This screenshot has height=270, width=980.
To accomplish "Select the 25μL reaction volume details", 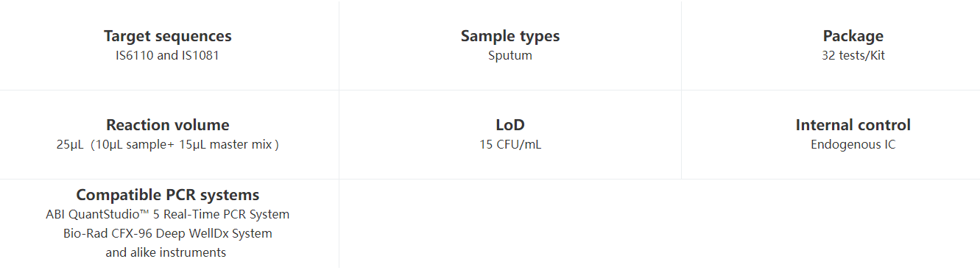I will point(167,145).
